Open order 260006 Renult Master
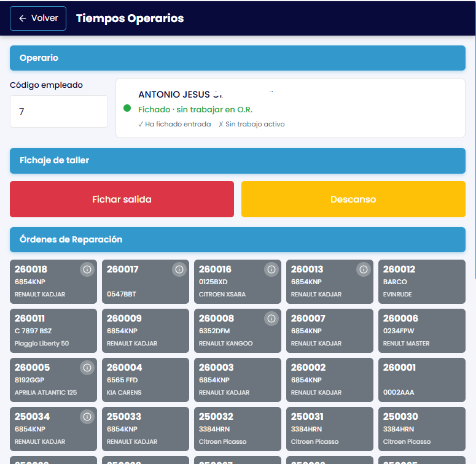This screenshot has height=464, width=476. pyautogui.click(x=422, y=331)
